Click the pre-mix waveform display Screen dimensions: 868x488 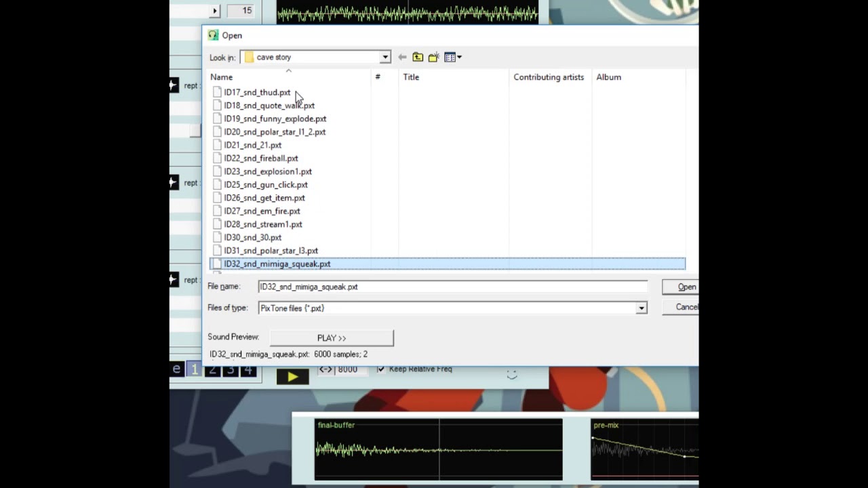(x=644, y=449)
